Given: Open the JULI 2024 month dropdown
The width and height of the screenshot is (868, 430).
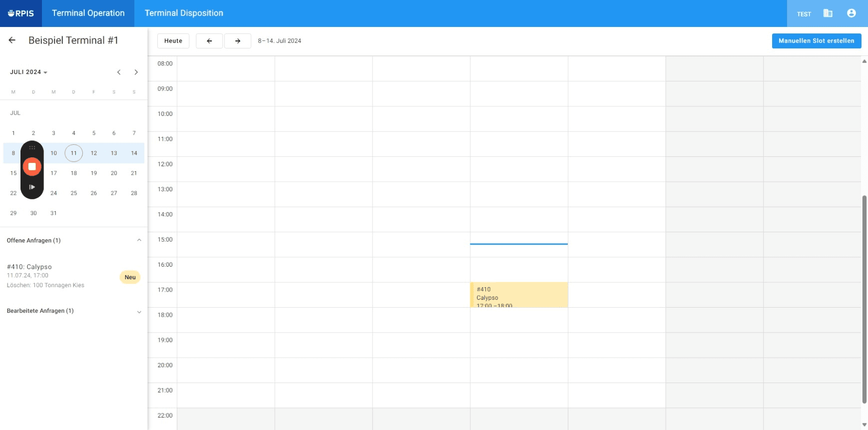Looking at the screenshot, I should point(28,72).
